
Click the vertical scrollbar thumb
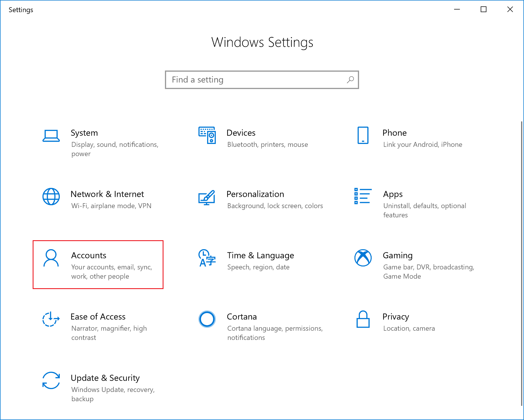click(522, 263)
